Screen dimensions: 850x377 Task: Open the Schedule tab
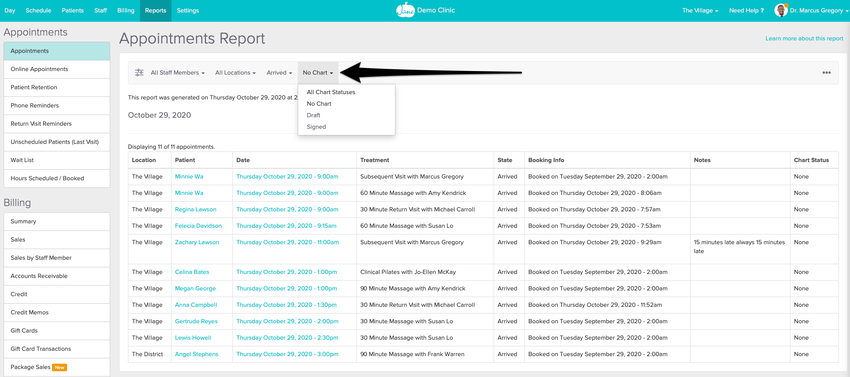[x=38, y=10]
